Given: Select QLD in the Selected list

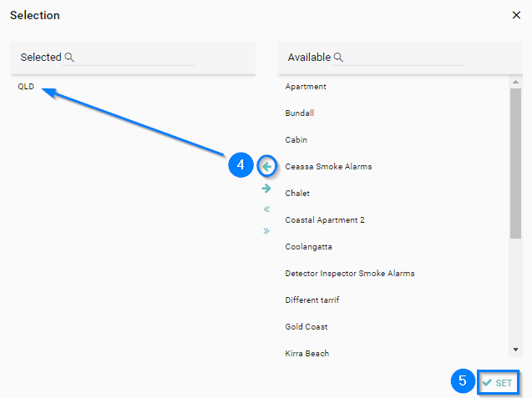Looking at the screenshot, I should pyautogui.click(x=27, y=87).
